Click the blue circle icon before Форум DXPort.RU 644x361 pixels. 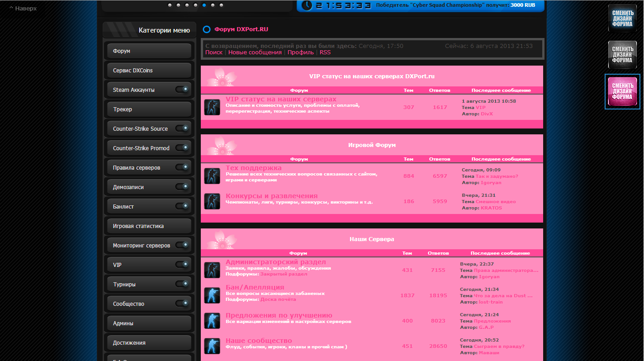point(207,29)
